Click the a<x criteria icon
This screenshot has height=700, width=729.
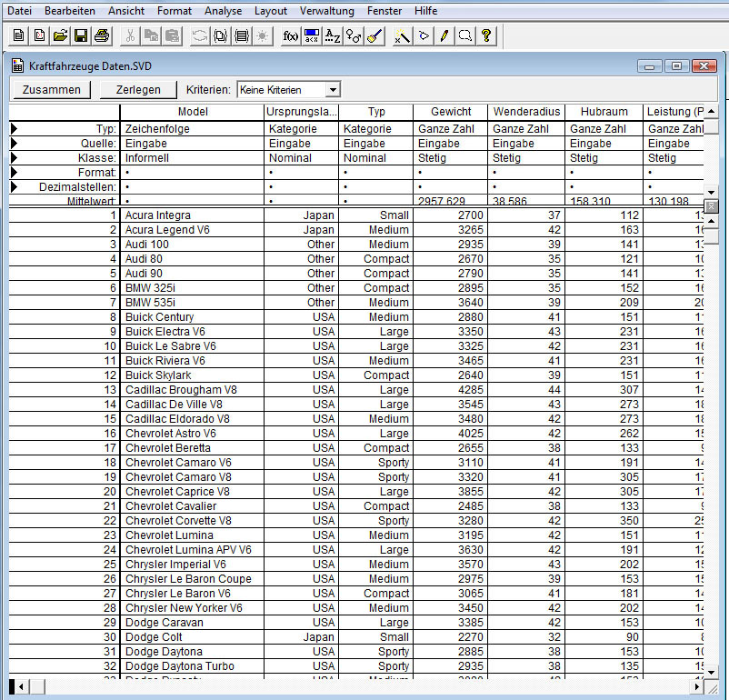click(x=312, y=35)
